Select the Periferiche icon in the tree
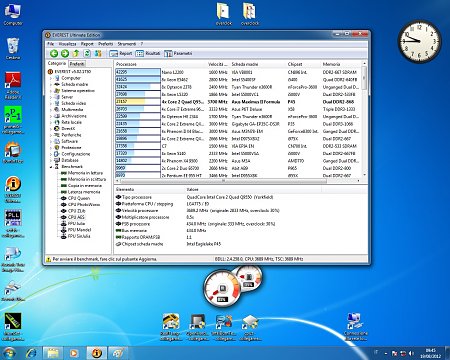Screen dimensions: 450x360 [57, 135]
